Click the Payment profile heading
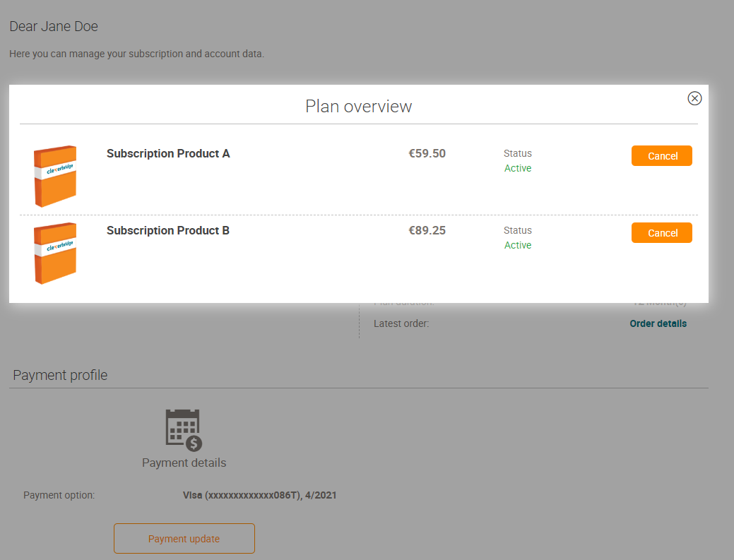734x560 pixels. tap(60, 375)
